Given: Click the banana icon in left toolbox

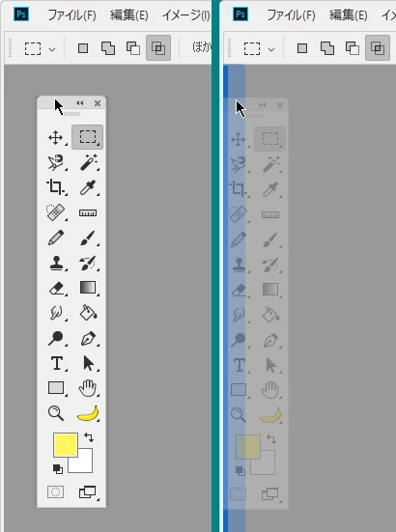Looking at the screenshot, I should [88, 413].
